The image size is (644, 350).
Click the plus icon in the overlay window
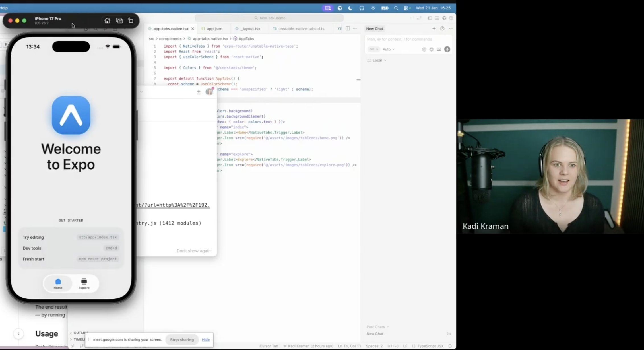(x=199, y=92)
